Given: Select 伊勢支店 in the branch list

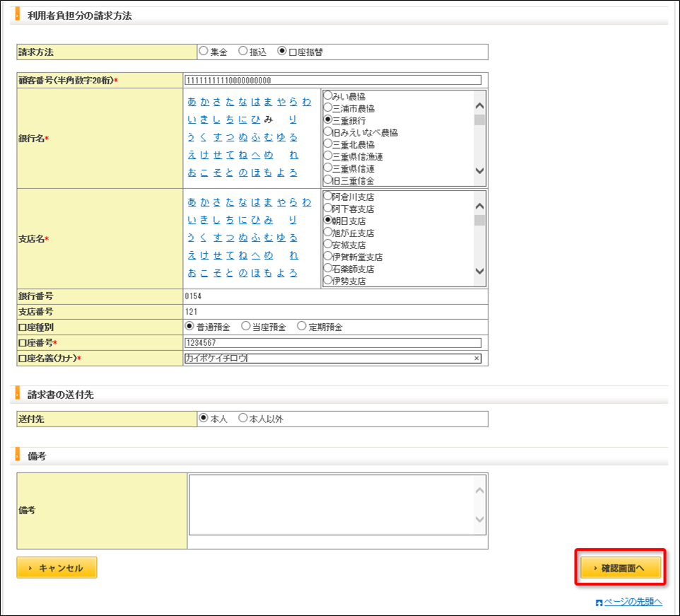Looking at the screenshot, I should pyautogui.click(x=328, y=280).
